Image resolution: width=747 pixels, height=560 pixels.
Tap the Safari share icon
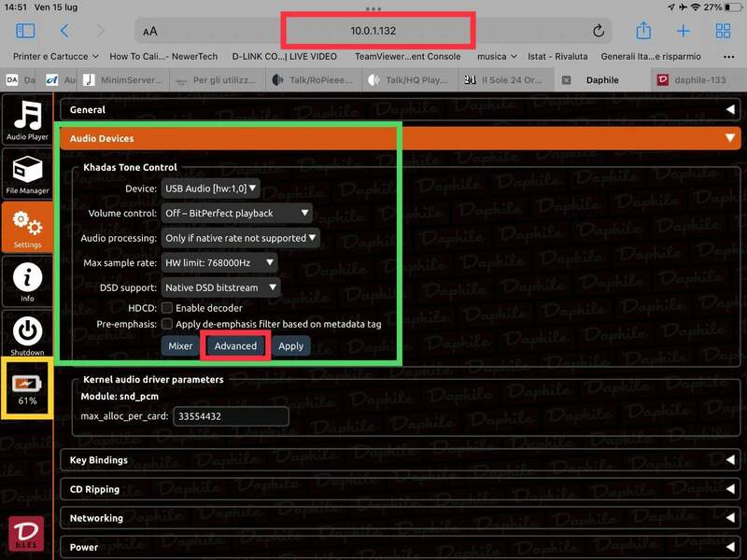click(x=642, y=32)
